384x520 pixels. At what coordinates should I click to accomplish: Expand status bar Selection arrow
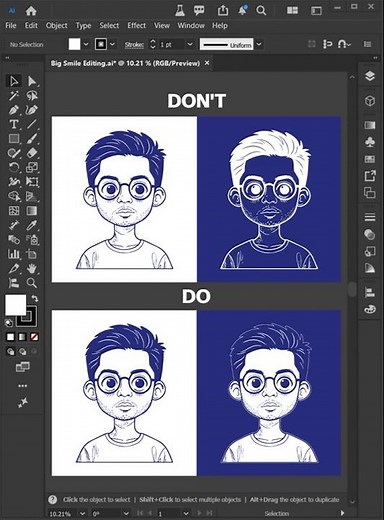[342, 513]
